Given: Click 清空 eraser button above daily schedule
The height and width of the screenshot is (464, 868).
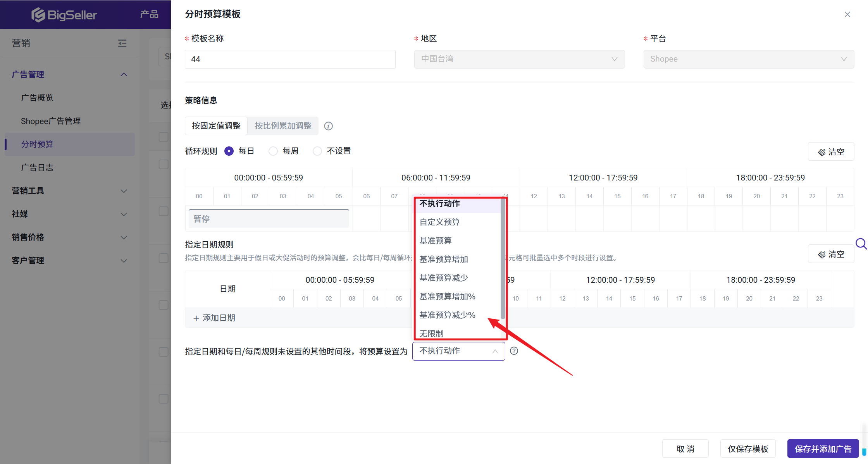Looking at the screenshot, I should pyautogui.click(x=831, y=152).
